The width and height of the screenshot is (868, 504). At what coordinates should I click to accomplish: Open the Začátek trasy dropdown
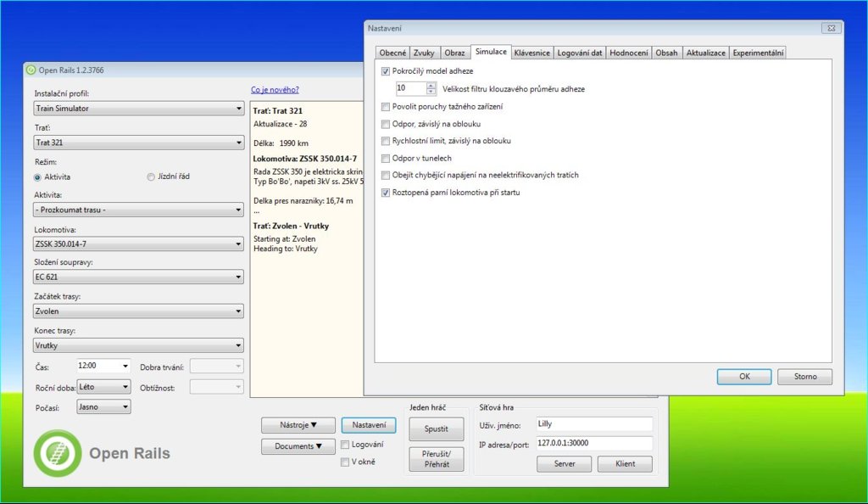[x=138, y=311]
